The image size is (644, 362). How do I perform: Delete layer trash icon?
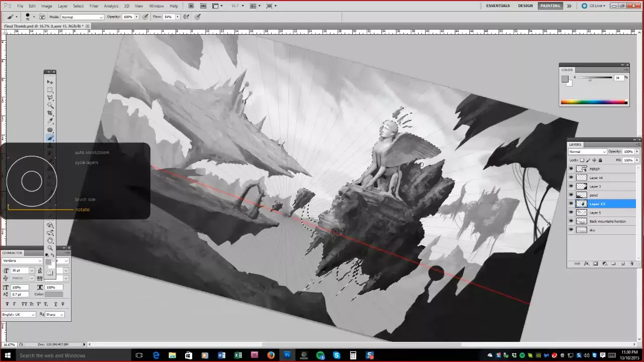pos(632,263)
